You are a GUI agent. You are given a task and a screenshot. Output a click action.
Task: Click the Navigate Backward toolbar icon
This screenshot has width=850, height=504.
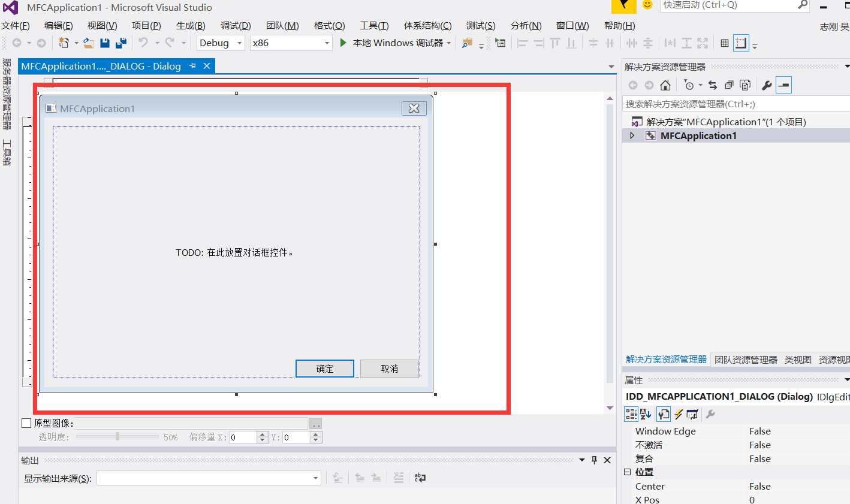[x=17, y=43]
